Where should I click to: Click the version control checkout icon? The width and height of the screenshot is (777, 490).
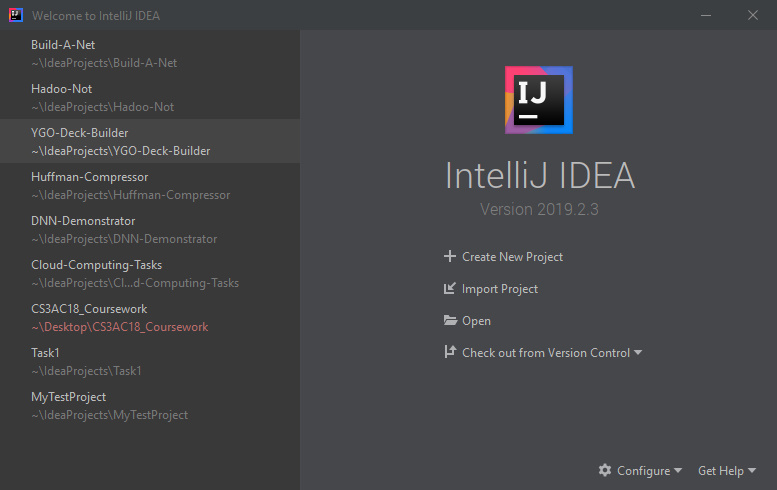click(450, 353)
